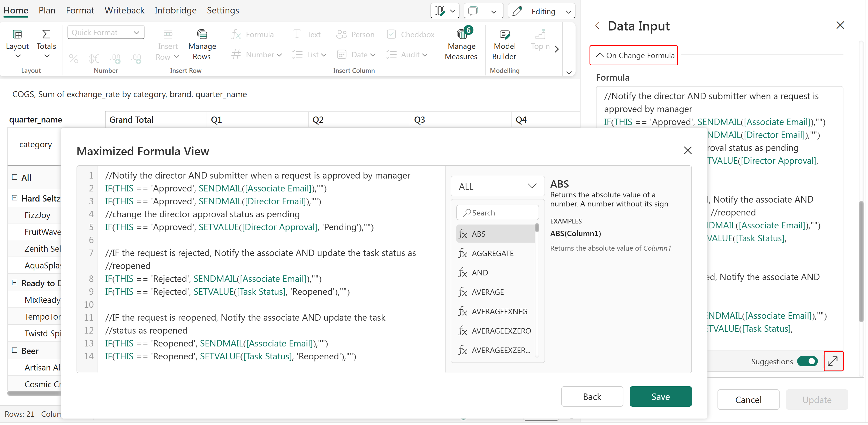Select the AGGREGATE function entry

pos(492,253)
